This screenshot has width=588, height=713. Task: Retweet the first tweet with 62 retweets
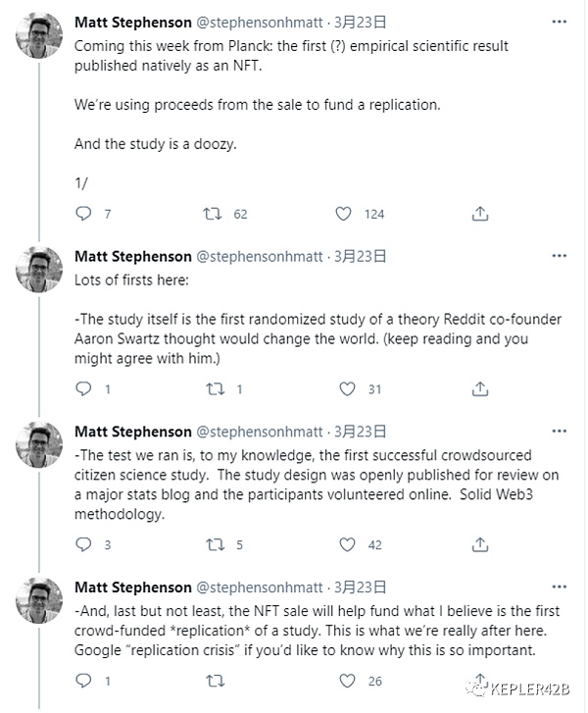pos(211,213)
